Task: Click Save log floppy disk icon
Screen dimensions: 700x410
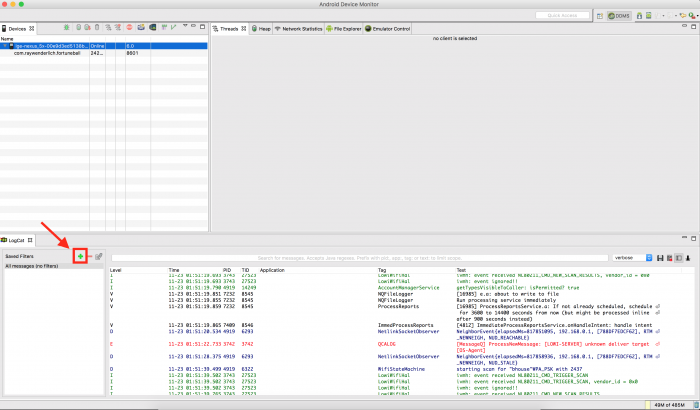Action: pos(660,258)
